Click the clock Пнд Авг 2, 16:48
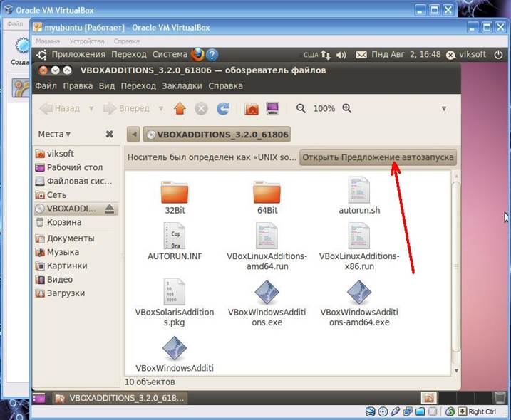511x420 pixels. click(406, 54)
